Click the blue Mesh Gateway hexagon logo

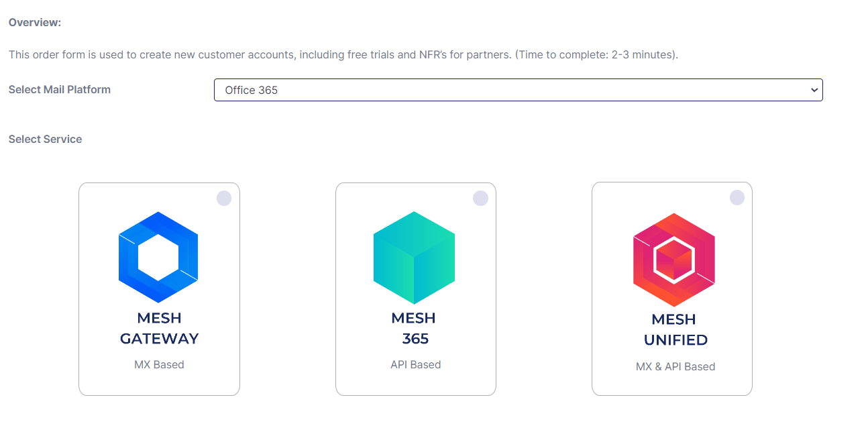(x=158, y=256)
